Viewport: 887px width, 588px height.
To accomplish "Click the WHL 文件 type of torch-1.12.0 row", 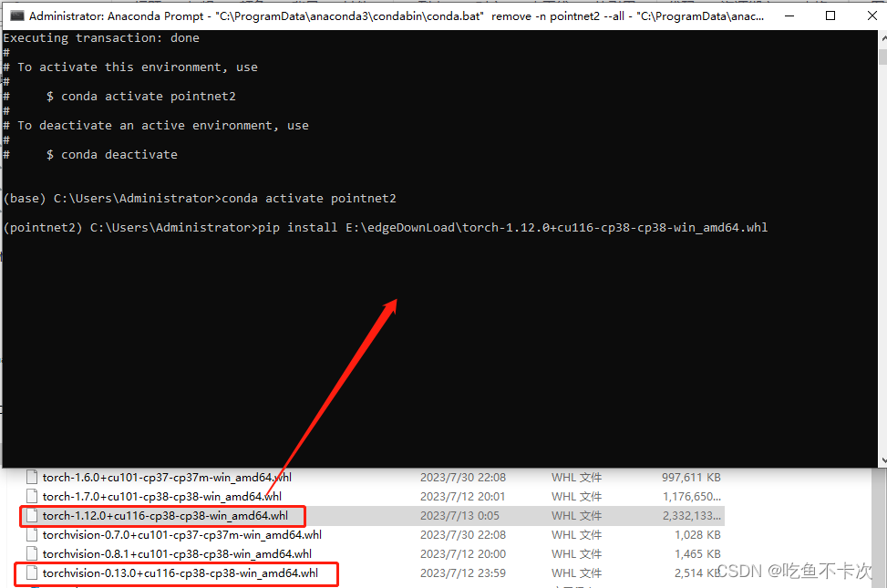I will coord(576,516).
